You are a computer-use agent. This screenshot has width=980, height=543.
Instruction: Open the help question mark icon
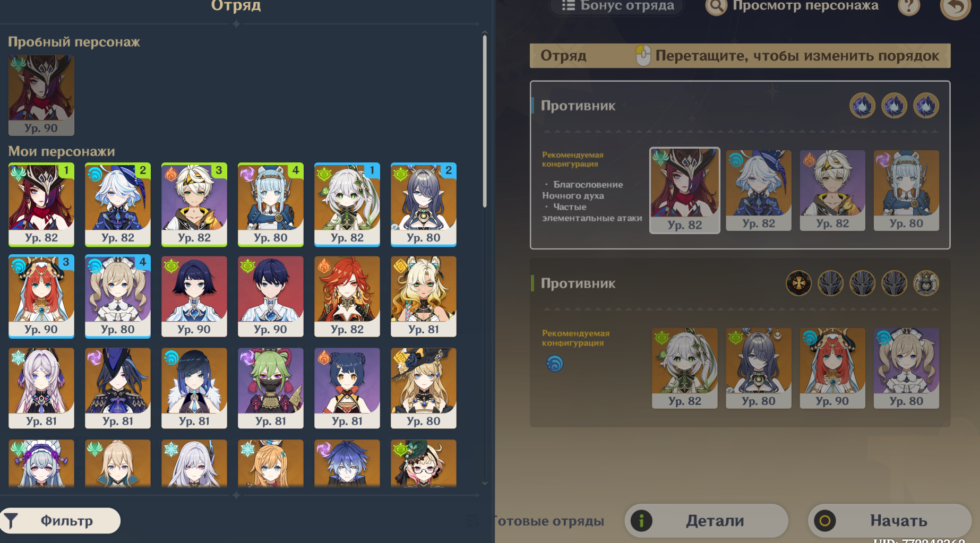pos(909,7)
